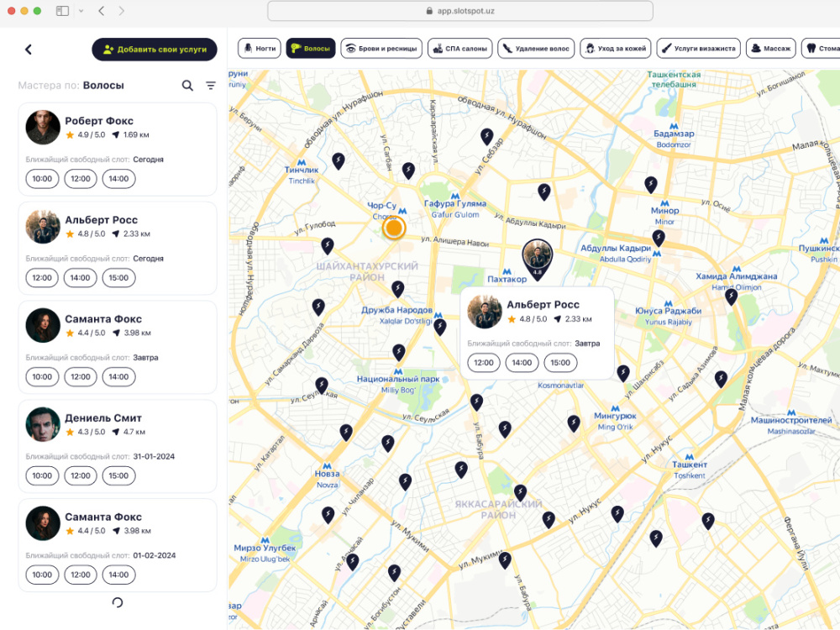Image resolution: width=840 pixels, height=630 pixels.
Task: Select the Уход за кожей category
Action: (616, 48)
